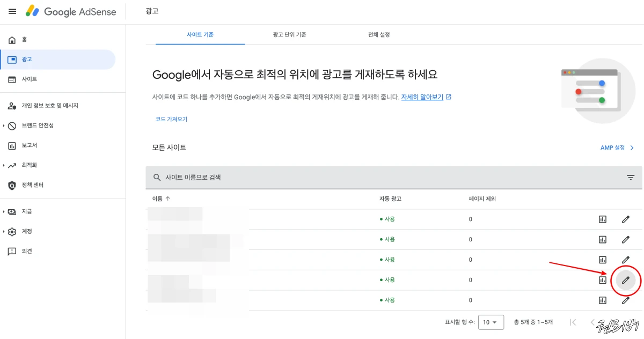644x339 pixels.
Task: Click the circled pencil edit icon
Action: point(625,279)
